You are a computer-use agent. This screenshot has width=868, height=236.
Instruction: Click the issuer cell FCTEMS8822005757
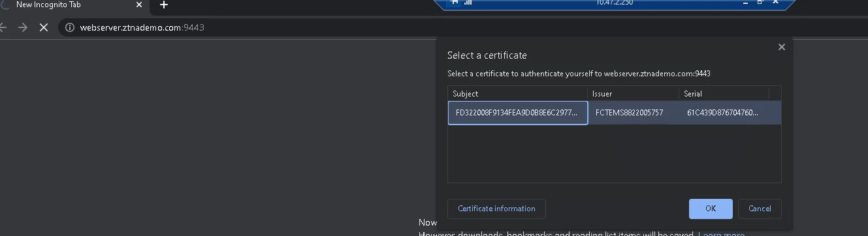pos(634,113)
